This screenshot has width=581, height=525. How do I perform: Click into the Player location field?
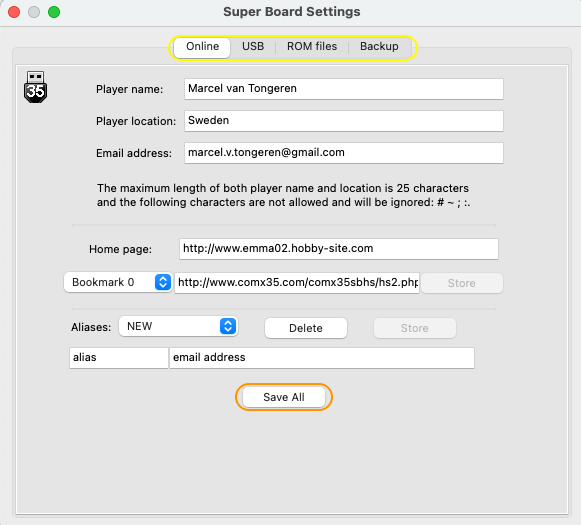tap(344, 121)
